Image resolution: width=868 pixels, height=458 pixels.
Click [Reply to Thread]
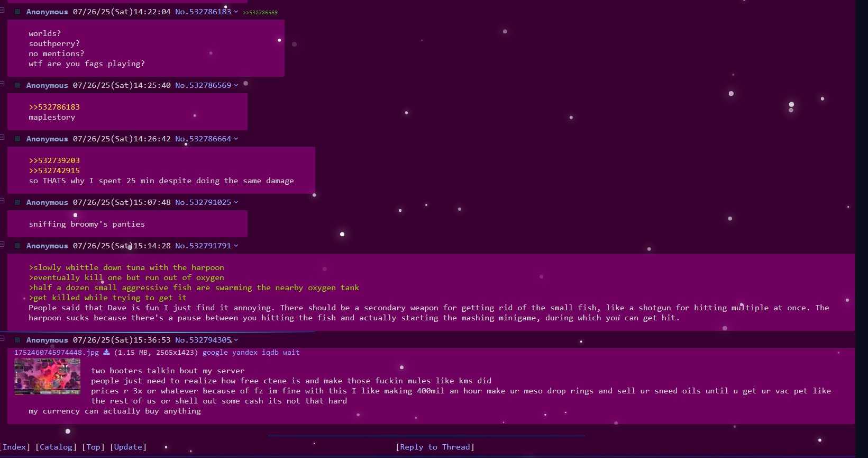(x=435, y=447)
